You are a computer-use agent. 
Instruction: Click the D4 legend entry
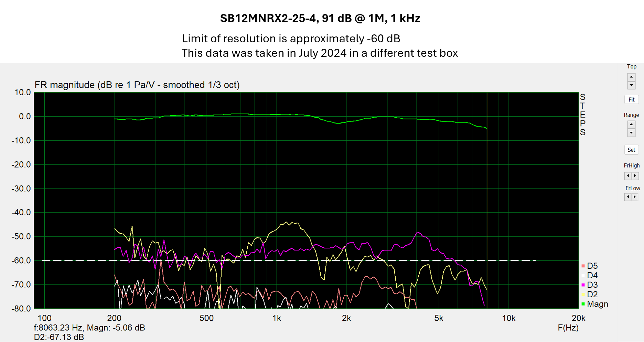point(590,275)
